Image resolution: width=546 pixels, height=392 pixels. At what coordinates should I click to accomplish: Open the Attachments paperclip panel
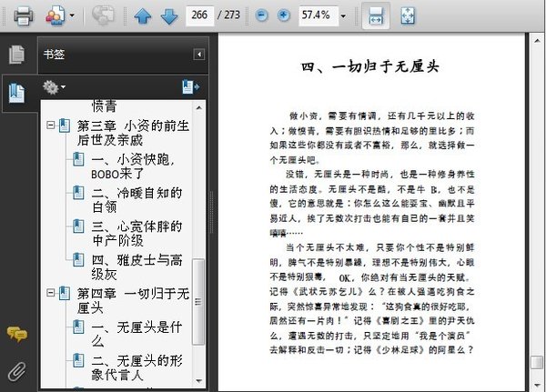pos(16,371)
